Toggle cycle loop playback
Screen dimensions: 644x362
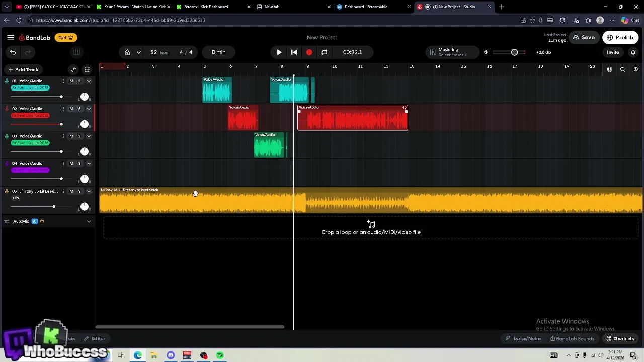coord(325,52)
